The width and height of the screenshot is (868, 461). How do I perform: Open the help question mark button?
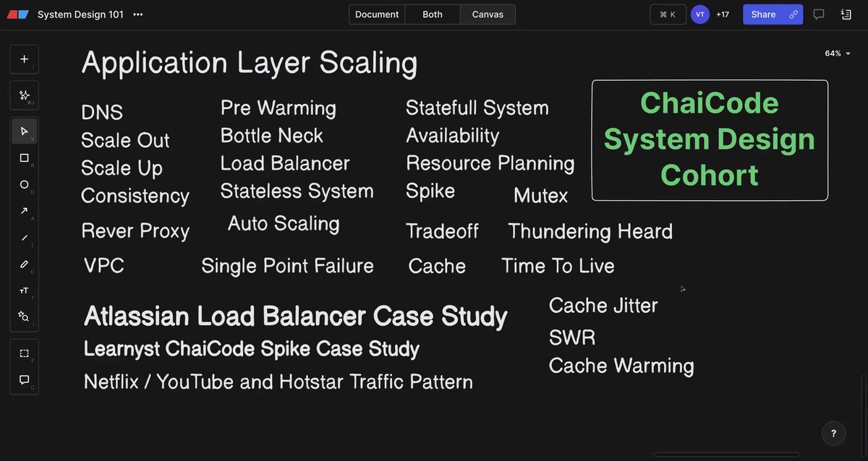(x=833, y=434)
